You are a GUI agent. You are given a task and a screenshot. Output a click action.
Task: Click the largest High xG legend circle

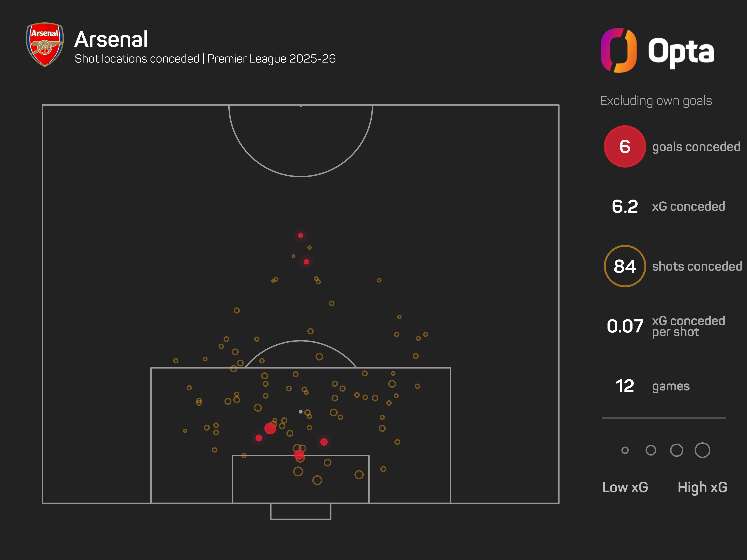(702, 450)
